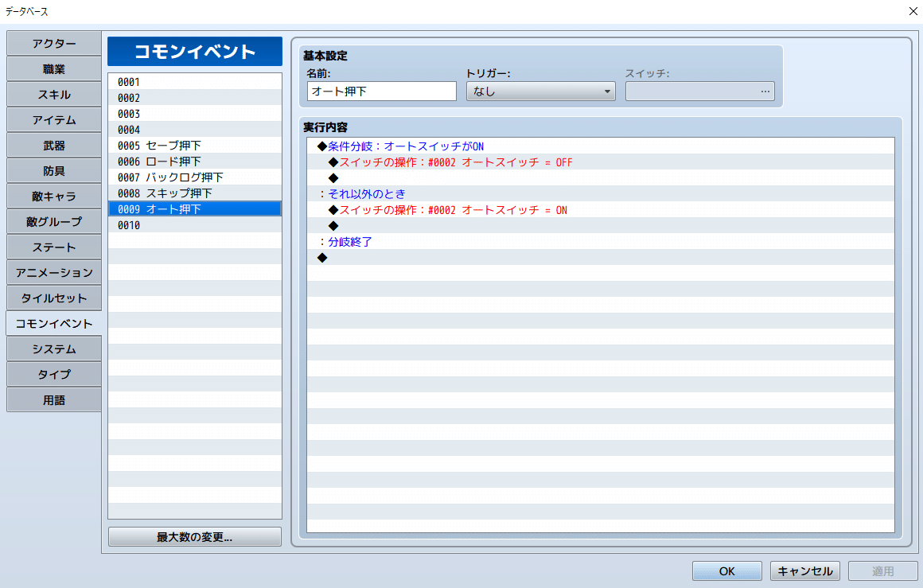Open the トリガー dropdown
Viewport: 923px width, 588px height.
click(540, 91)
